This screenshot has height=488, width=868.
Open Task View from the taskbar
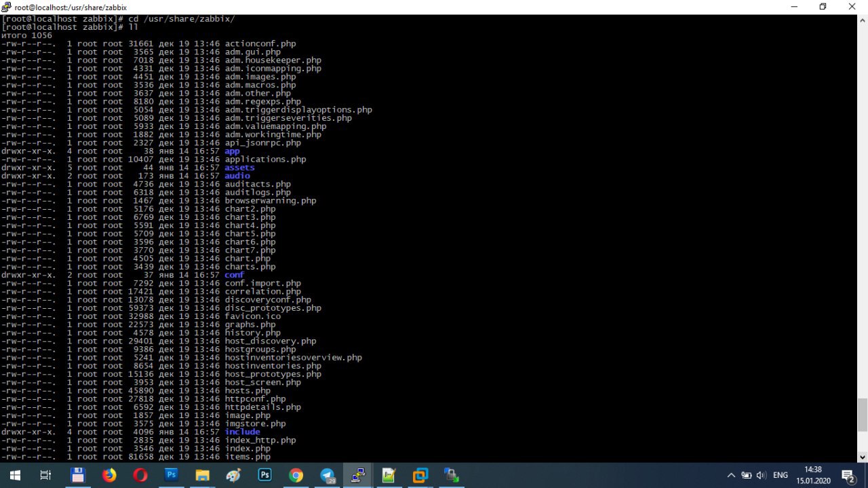(x=45, y=475)
